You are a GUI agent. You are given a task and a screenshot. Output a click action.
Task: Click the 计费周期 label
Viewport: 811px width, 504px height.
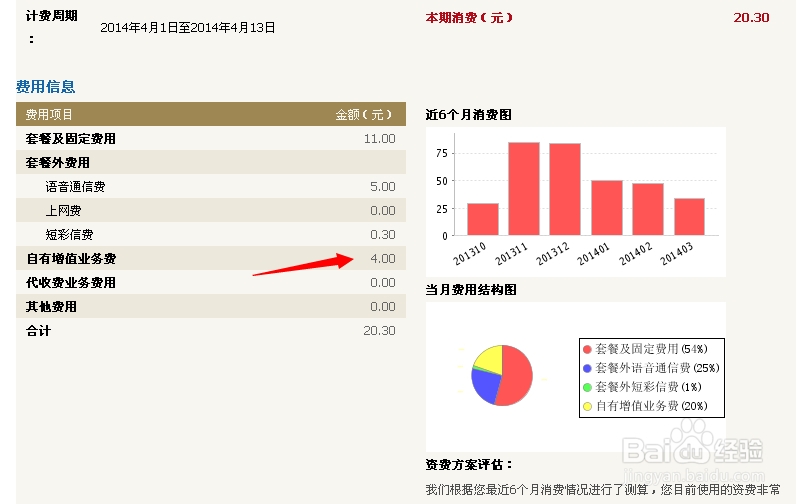tap(52, 16)
